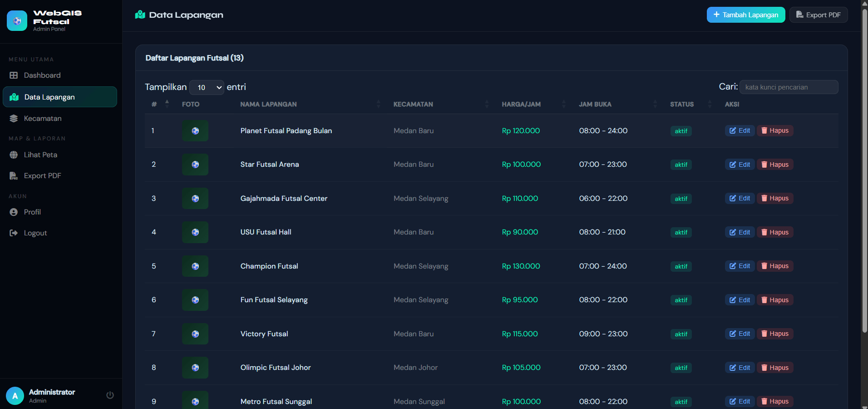
Task: Hapus the Champion Futsal row
Action: click(775, 266)
